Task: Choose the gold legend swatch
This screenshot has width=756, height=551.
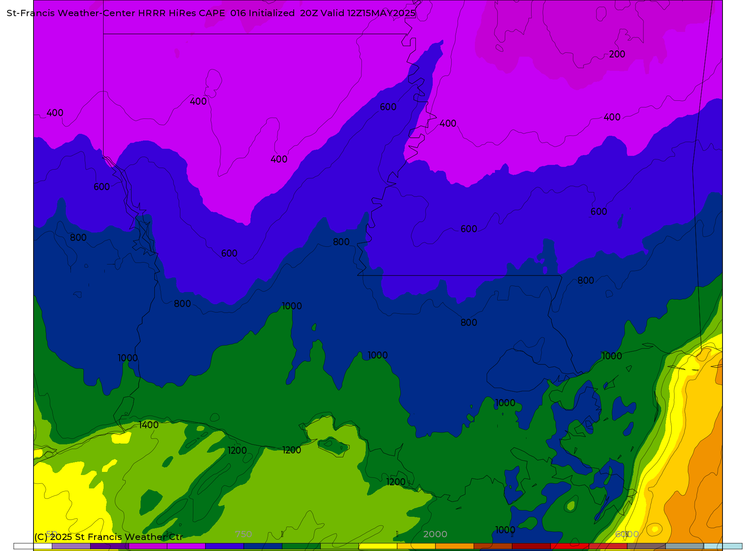Action: pyautogui.click(x=416, y=546)
